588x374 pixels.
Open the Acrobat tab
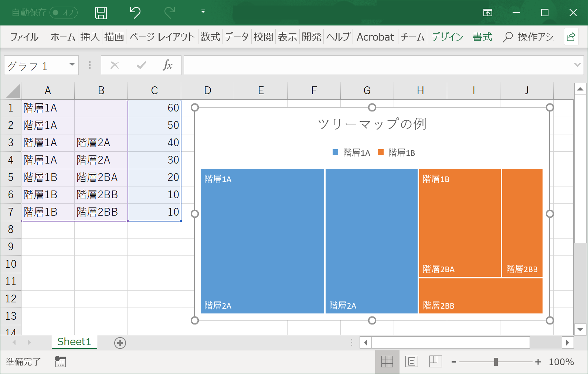click(375, 37)
